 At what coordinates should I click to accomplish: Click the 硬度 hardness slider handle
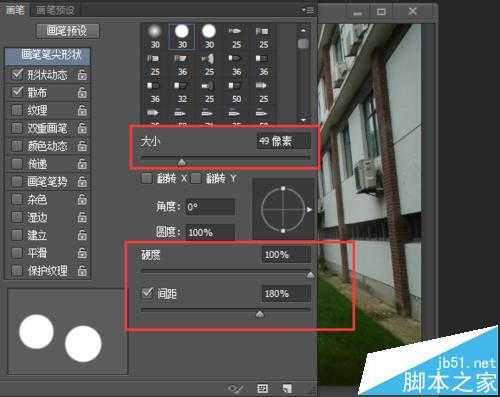point(310,275)
